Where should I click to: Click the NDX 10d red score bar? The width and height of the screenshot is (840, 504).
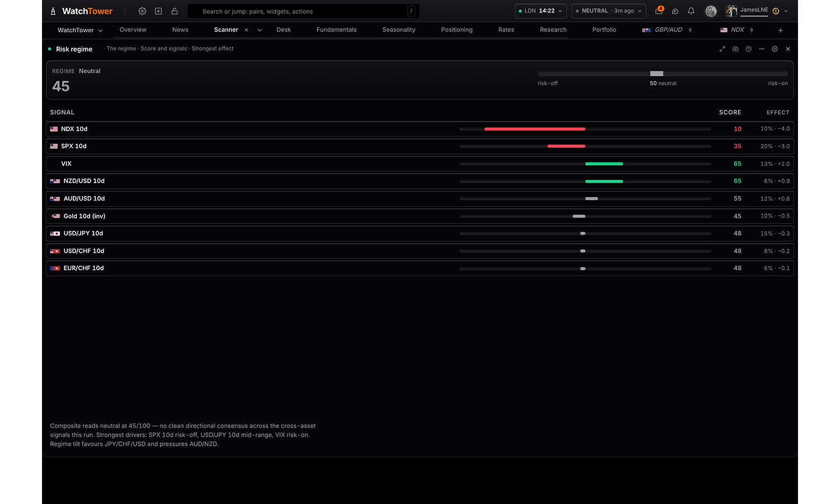tap(535, 129)
